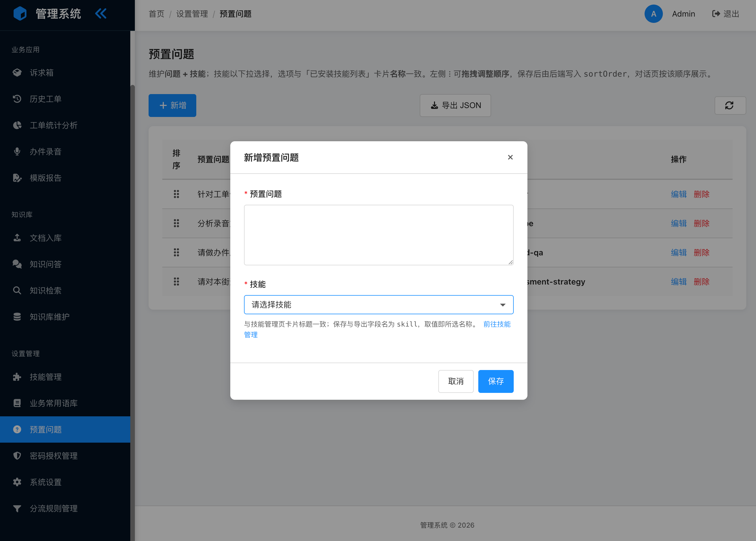Click 删除 in the 请对本街 row
This screenshot has width=756, height=541.
pos(701,282)
